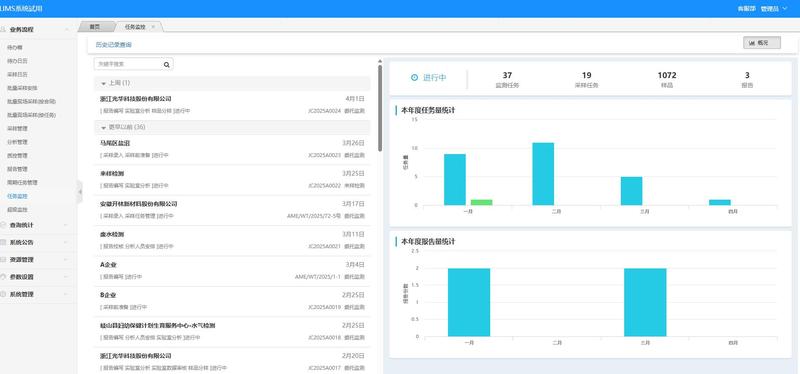Open the 马尾区盐田 task entry
This screenshot has height=374, width=800.
point(232,149)
